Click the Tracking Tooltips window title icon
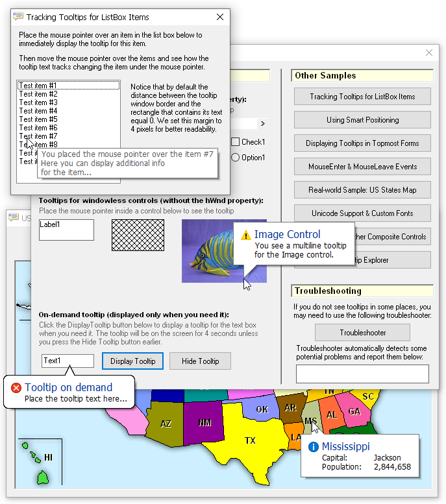Image resolution: width=446 pixels, height=504 pixels. point(18,17)
